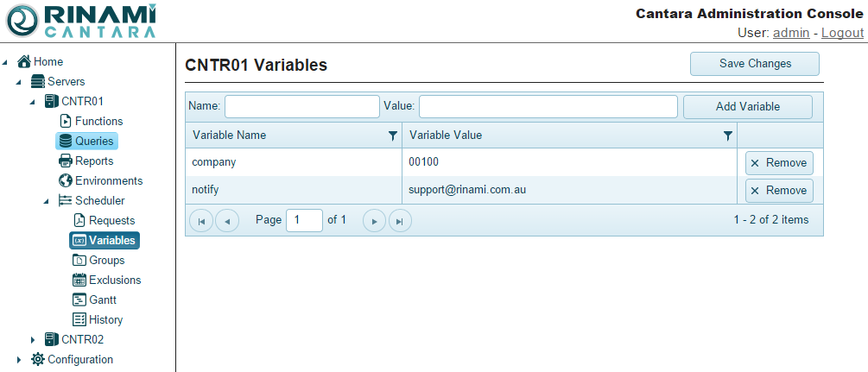Collapse the Scheduler tree node
868x372 pixels.
click(47, 201)
